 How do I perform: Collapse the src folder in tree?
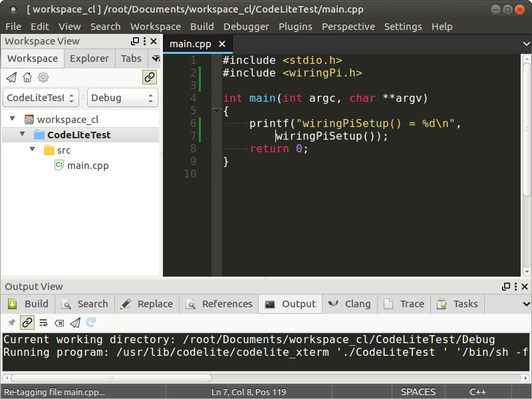[x=32, y=149]
